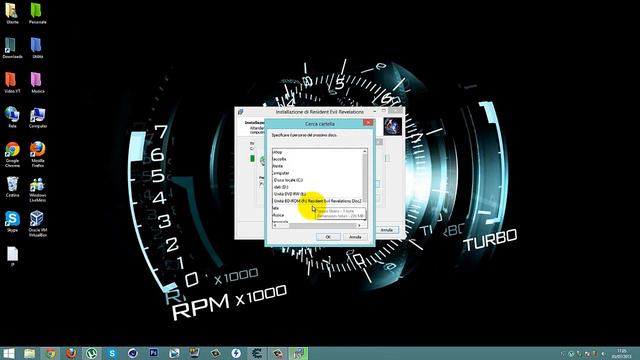This screenshot has width=640, height=360.
Task: Select the IP text file desktop icon
Action: coord(12,256)
